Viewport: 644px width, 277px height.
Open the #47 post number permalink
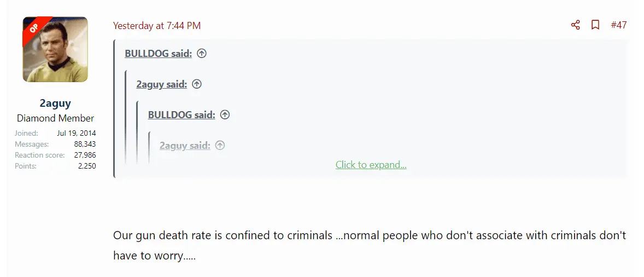point(618,25)
